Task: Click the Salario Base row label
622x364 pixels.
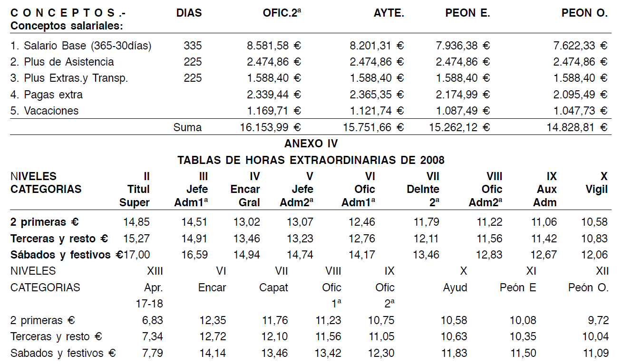Action: tap(81, 46)
